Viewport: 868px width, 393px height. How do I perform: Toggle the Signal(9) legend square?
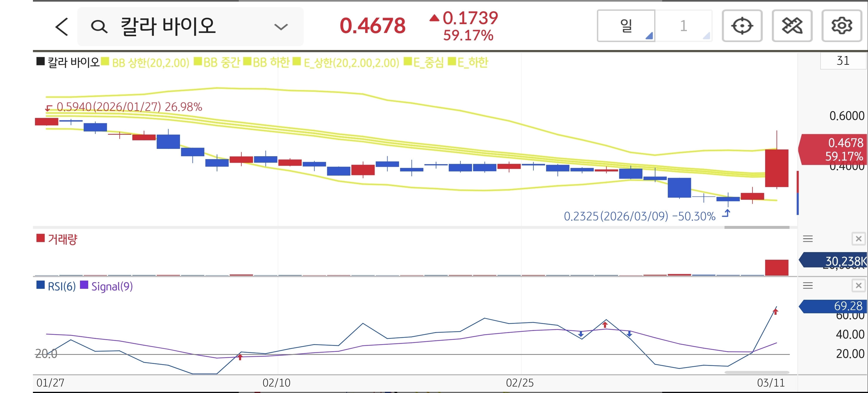(x=84, y=285)
